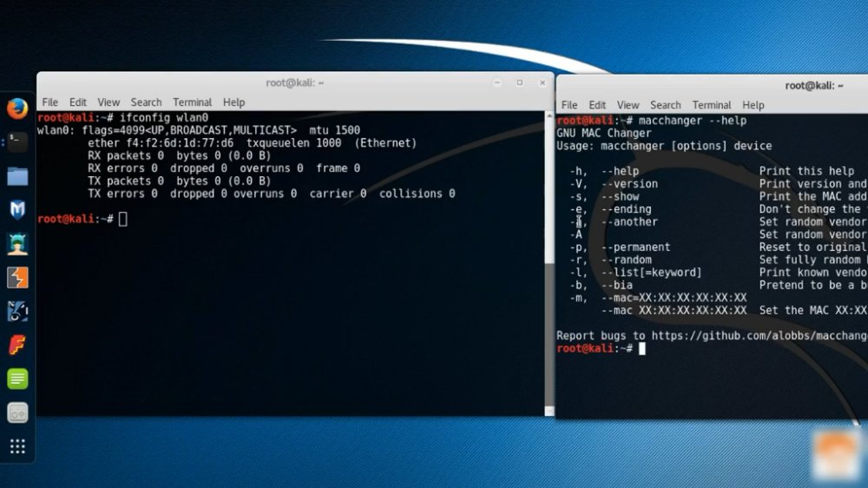This screenshot has height=488, width=868.
Task: Launch Firefox from the dock
Action: 17,109
